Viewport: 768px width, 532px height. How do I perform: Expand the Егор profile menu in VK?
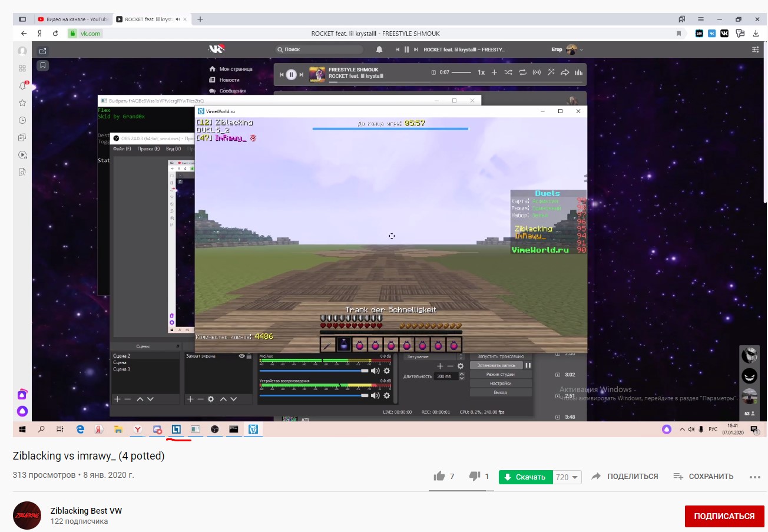click(567, 49)
